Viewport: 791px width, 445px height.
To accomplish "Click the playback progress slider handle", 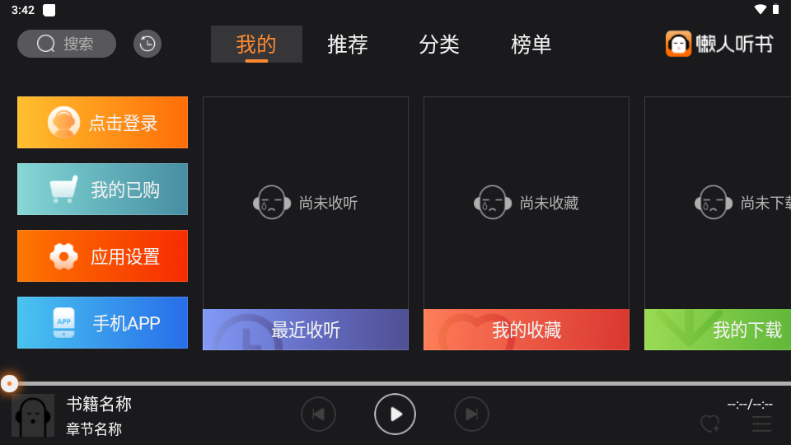I will (9, 383).
